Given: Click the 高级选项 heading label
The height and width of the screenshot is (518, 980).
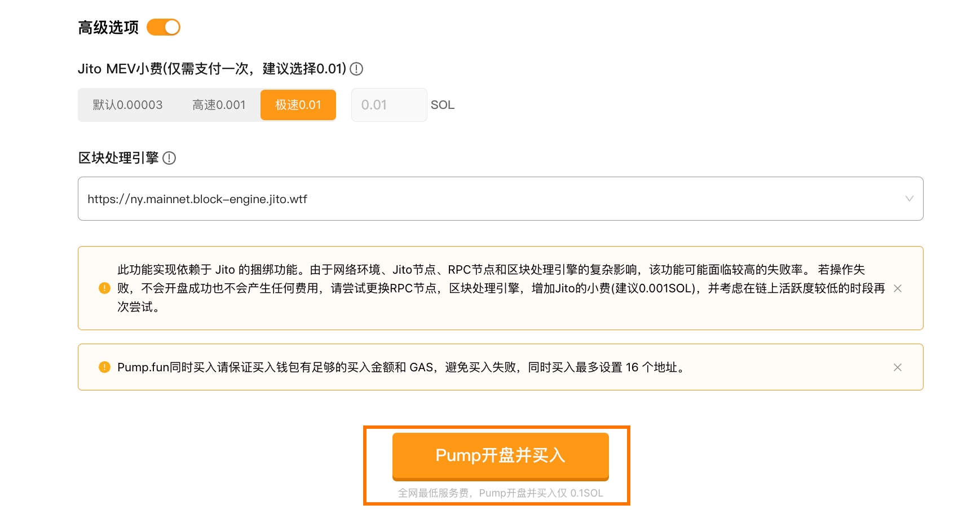Looking at the screenshot, I should click(x=108, y=28).
